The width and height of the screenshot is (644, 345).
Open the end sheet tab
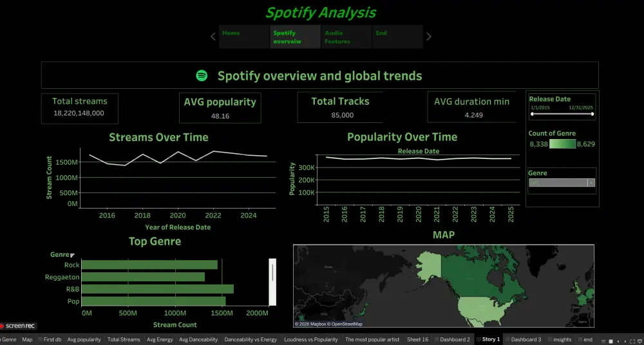coord(585,340)
